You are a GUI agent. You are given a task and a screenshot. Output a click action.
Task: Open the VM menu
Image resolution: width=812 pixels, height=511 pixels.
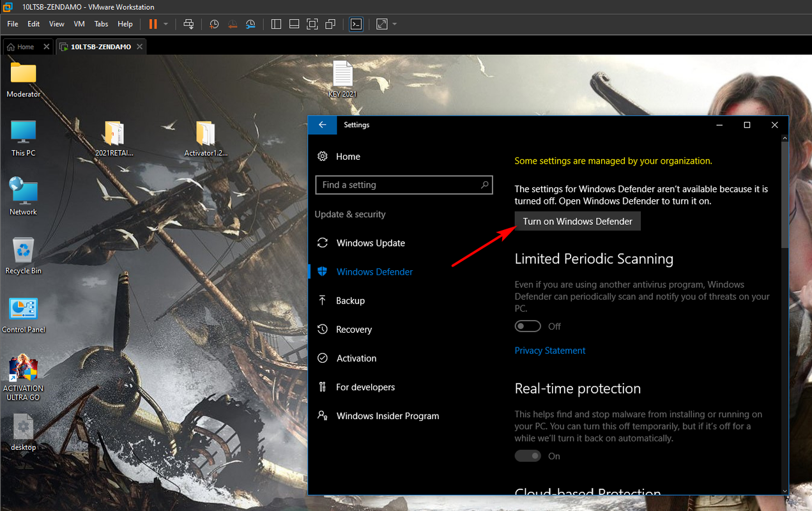click(79, 24)
